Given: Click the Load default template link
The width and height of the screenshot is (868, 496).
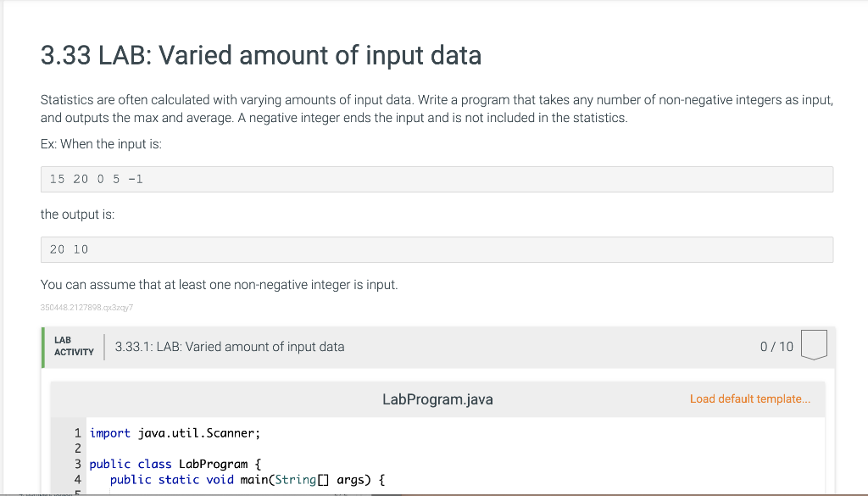Looking at the screenshot, I should (x=750, y=399).
